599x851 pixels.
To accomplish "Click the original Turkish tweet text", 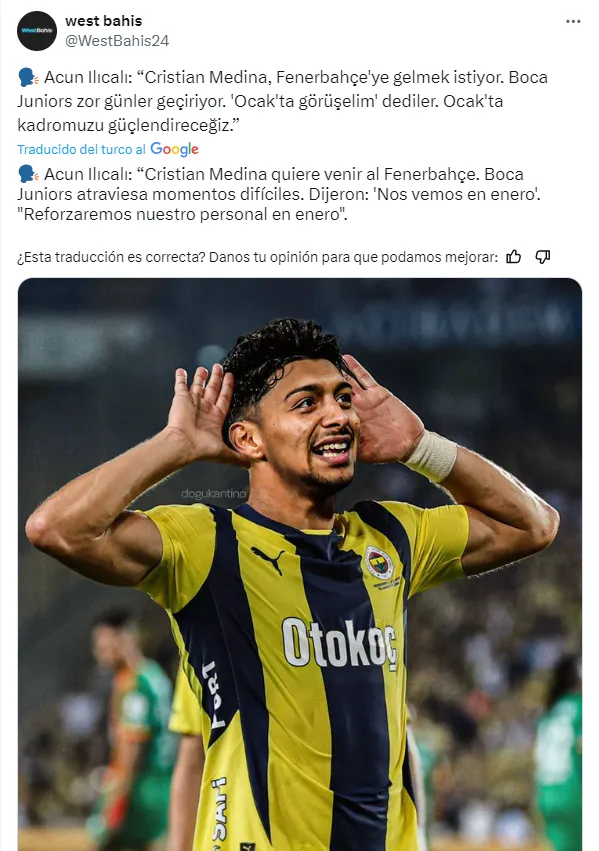I will 282,101.
